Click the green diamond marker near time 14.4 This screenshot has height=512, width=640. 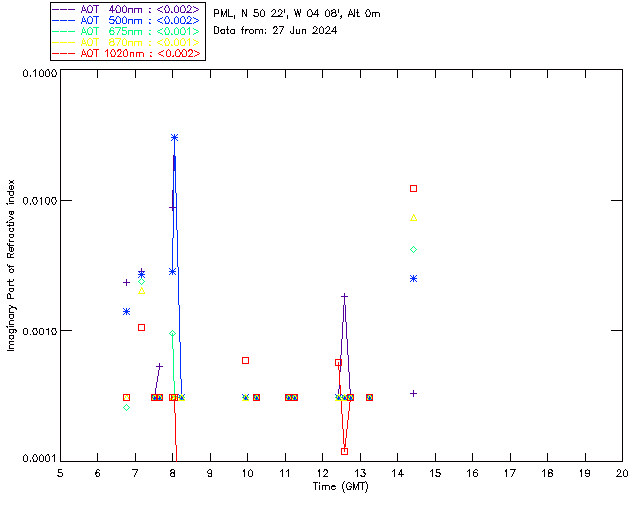[413, 249]
